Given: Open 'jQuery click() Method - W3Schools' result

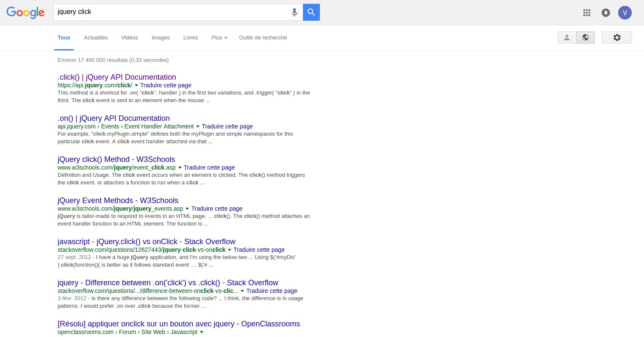Looking at the screenshot, I should coord(116,159).
